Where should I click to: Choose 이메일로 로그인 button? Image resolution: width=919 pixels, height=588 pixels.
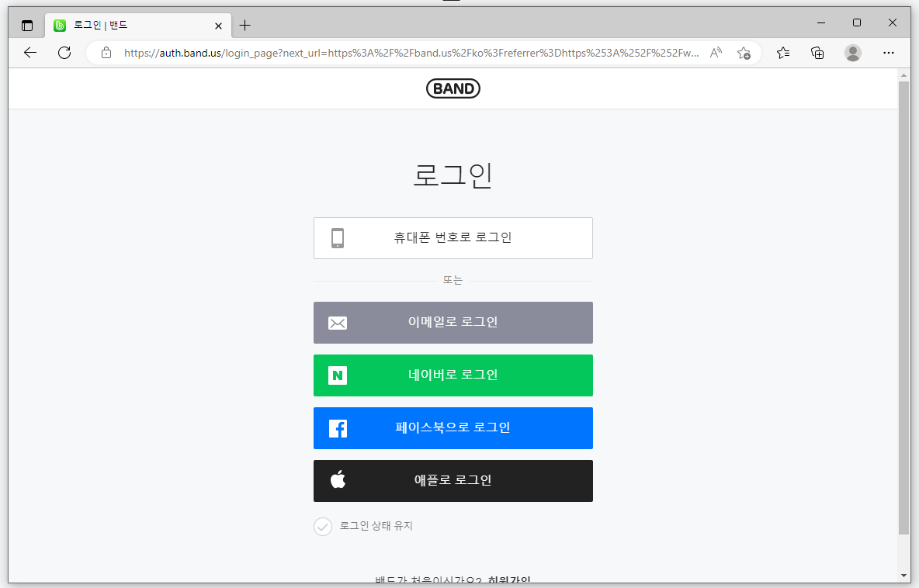pyautogui.click(x=453, y=323)
